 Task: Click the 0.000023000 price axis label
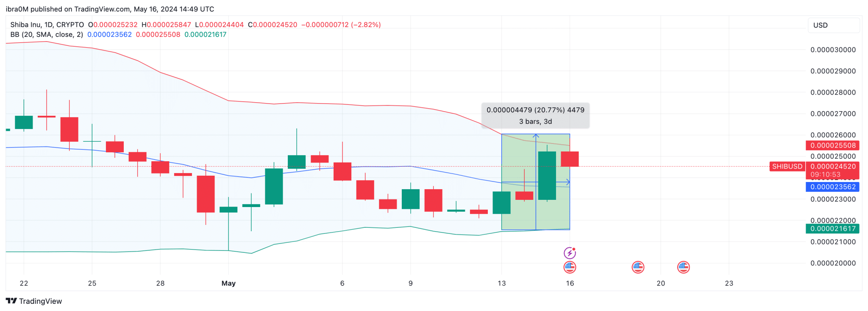[x=833, y=199]
